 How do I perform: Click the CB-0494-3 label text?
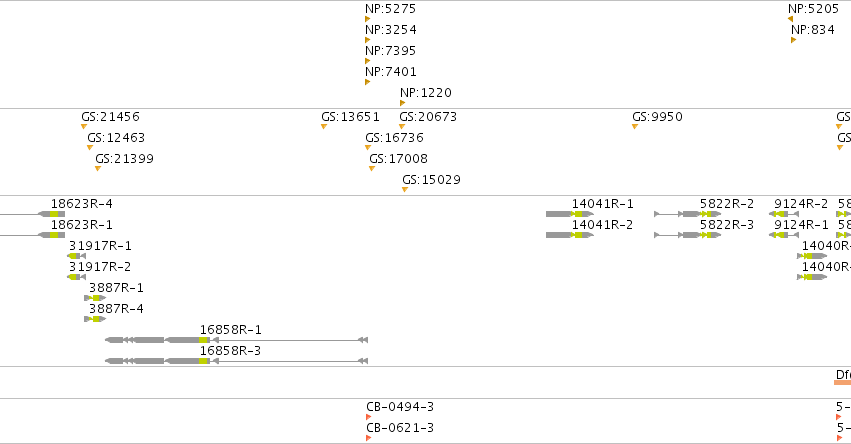click(400, 407)
